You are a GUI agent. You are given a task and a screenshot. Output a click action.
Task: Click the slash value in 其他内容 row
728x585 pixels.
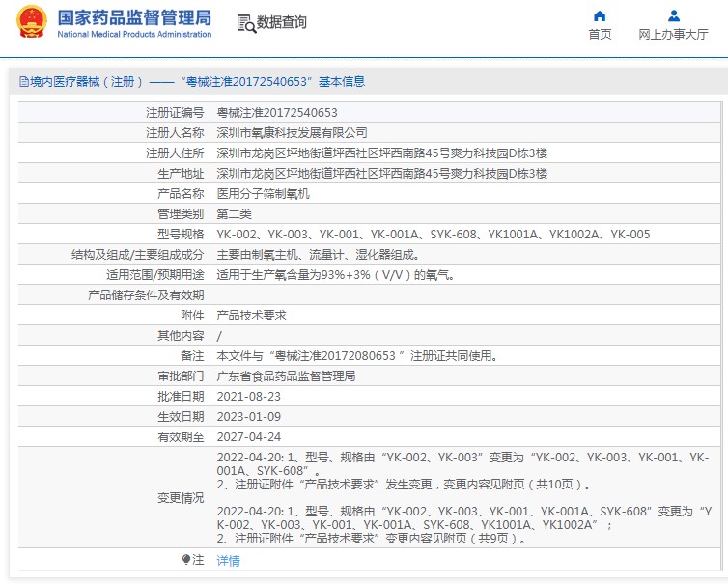(219, 336)
